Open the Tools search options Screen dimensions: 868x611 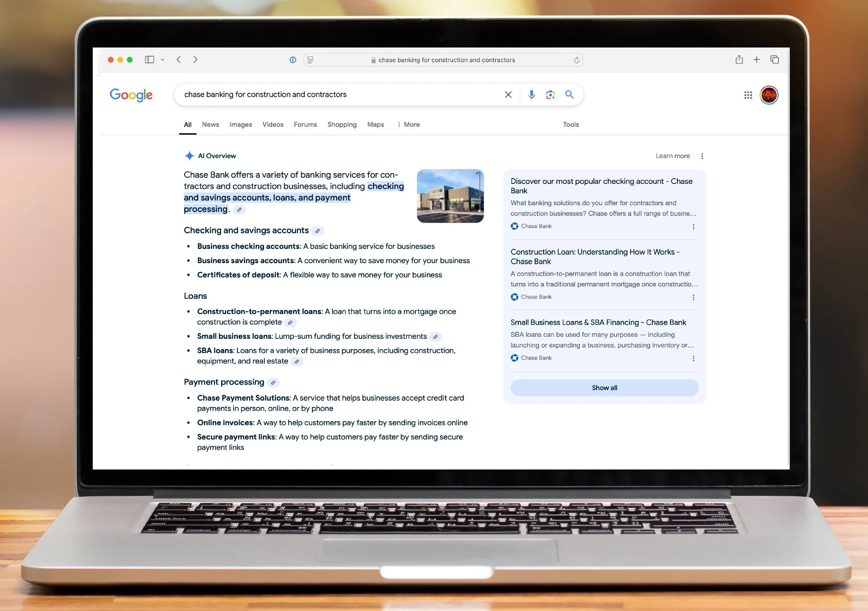click(x=571, y=124)
